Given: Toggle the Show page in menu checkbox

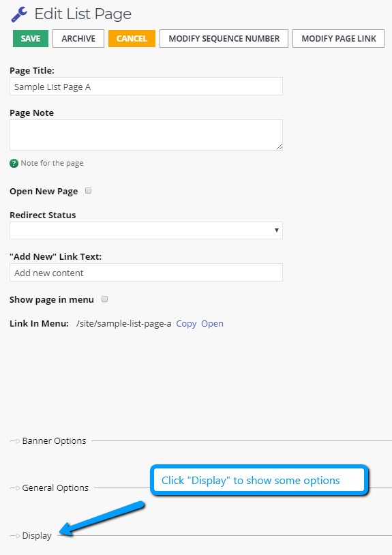Looking at the screenshot, I should [105, 299].
